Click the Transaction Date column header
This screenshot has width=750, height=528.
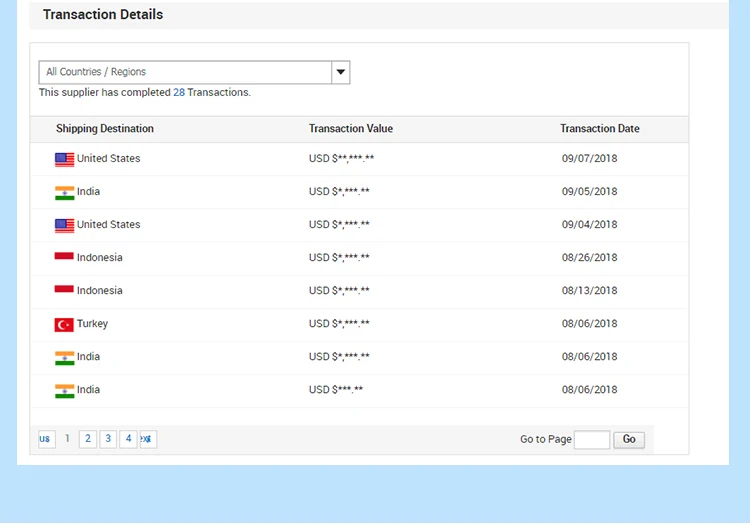click(x=599, y=129)
